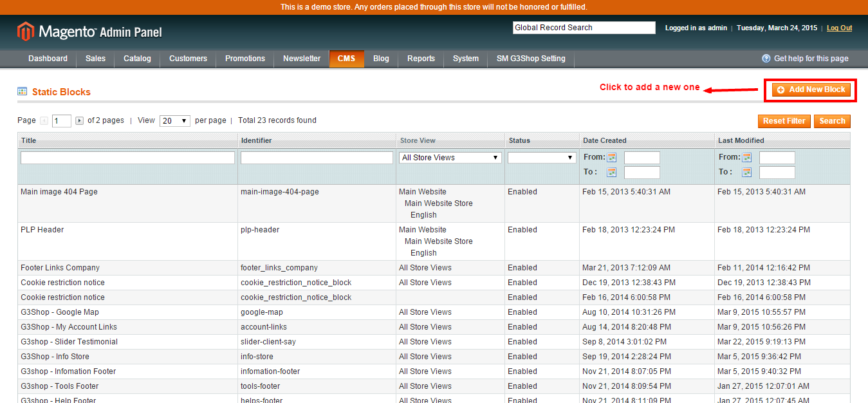The image size is (868, 403).
Task: Go to next page arrow
Action: coord(80,121)
